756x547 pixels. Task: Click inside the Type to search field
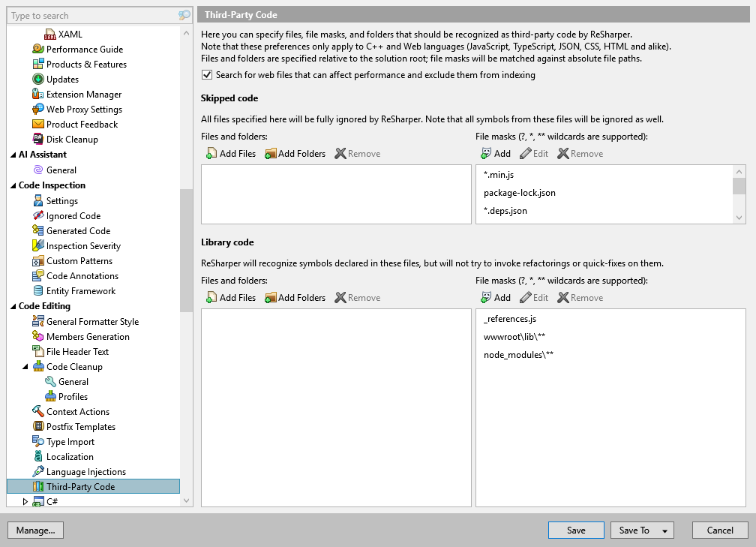(x=90, y=14)
